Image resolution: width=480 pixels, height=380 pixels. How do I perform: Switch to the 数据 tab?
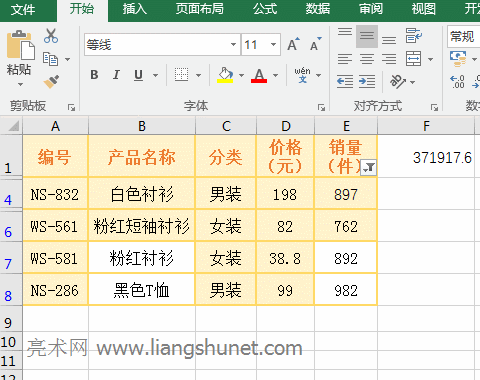click(x=318, y=9)
